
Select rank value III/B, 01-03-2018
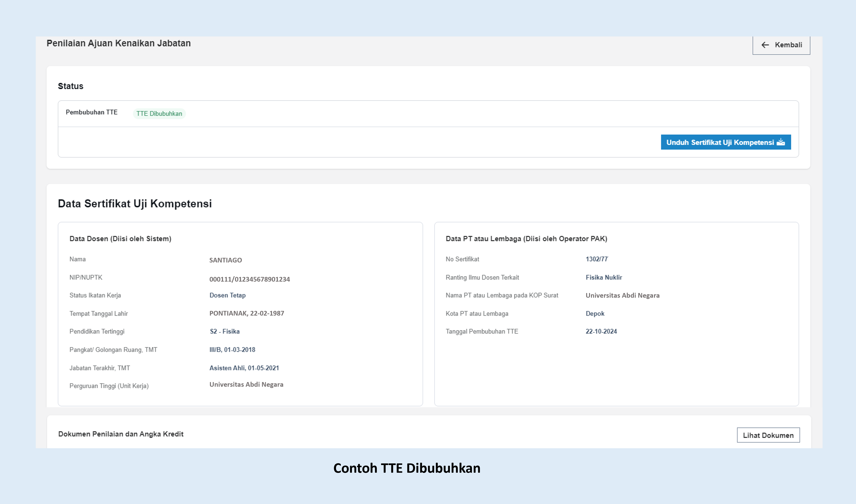pos(232,350)
